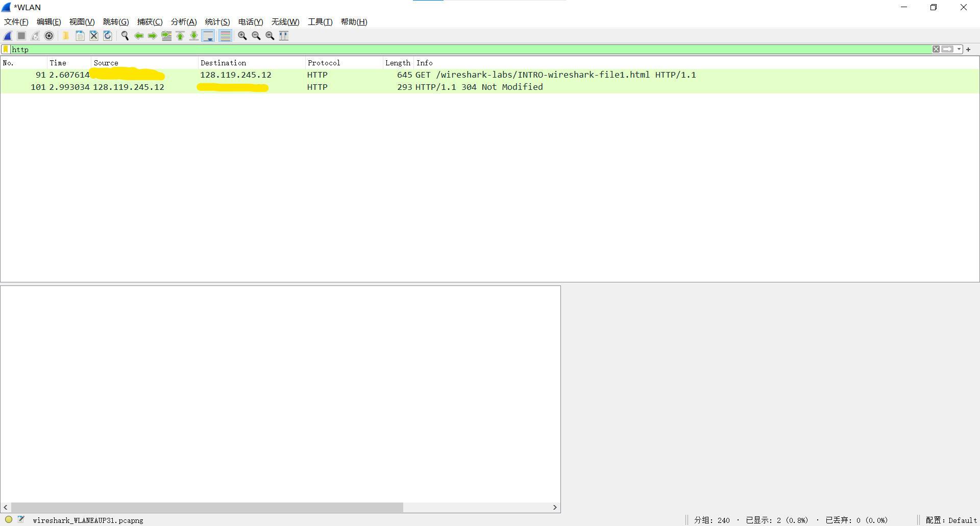
Task: Open the 跳转(G) menu
Action: (x=116, y=22)
